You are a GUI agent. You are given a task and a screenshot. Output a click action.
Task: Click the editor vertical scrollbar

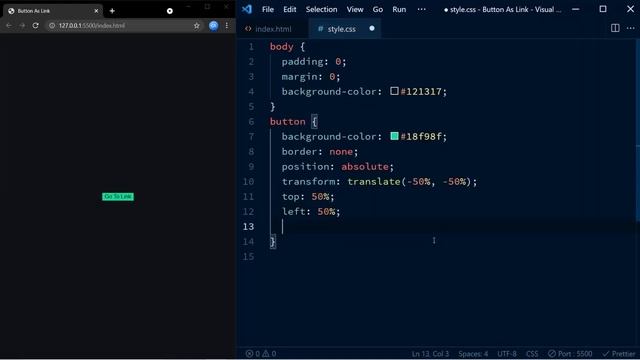click(x=637, y=131)
